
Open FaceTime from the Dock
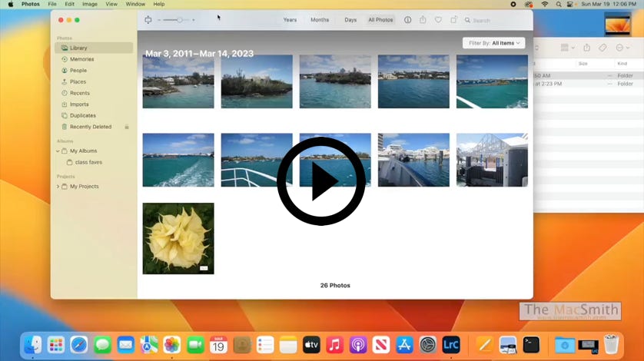click(195, 345)
